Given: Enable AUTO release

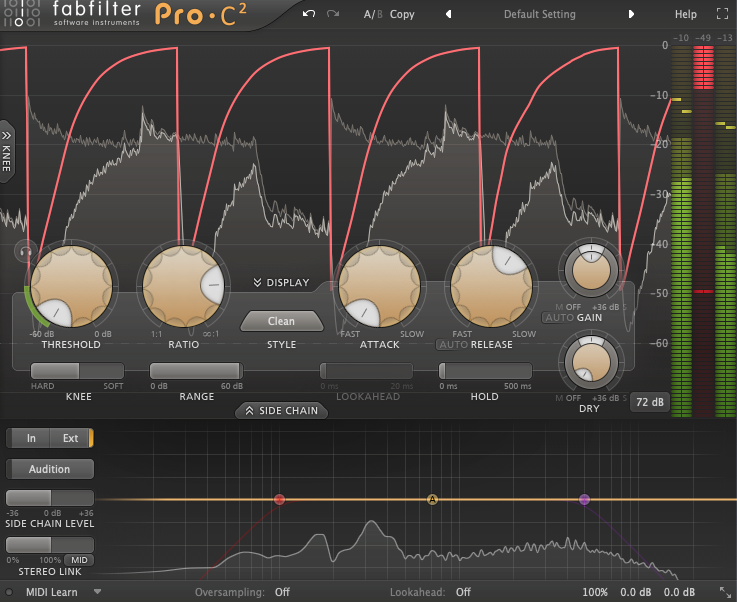Looking at the screenshot, I should (x=454, y=344).
